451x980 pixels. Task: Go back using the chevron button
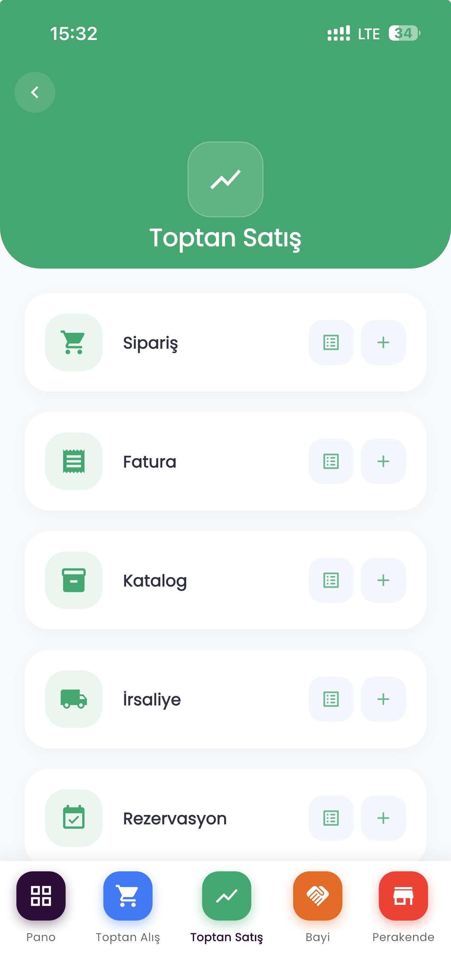click(35, 92)
